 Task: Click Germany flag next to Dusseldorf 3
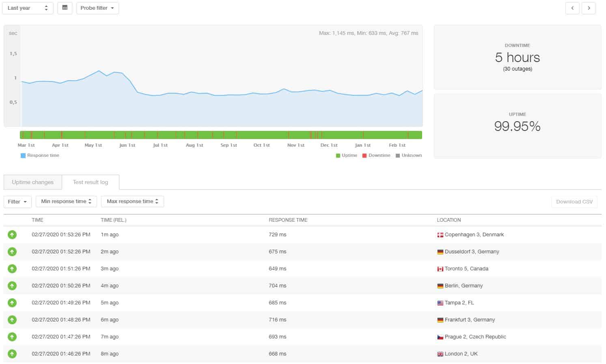click(x=440, y=252)
